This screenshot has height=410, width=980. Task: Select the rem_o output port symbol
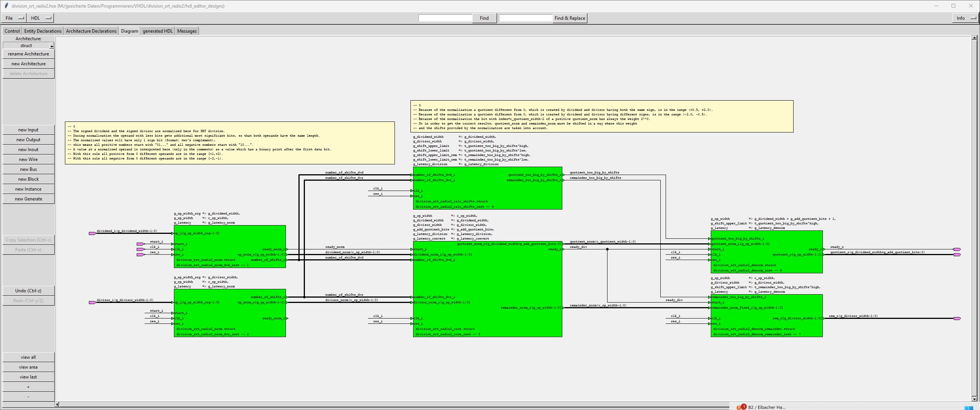[957, 319]
